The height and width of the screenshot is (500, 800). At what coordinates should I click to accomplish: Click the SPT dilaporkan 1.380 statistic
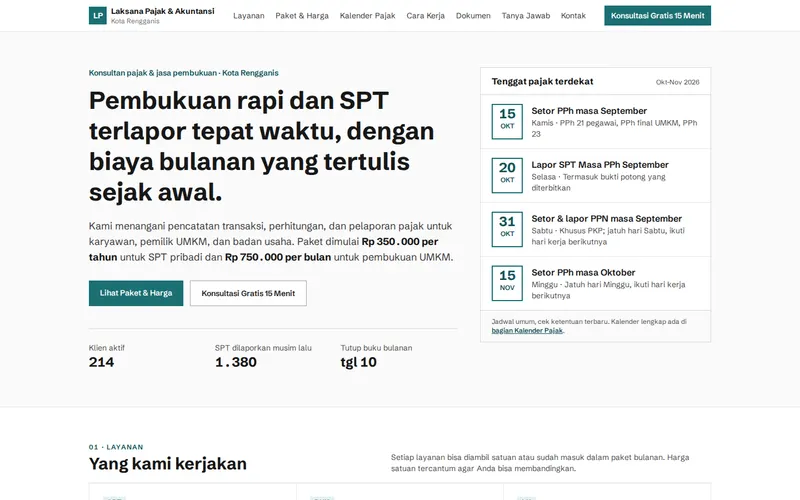pyautogui.click(x=263, y=356)
